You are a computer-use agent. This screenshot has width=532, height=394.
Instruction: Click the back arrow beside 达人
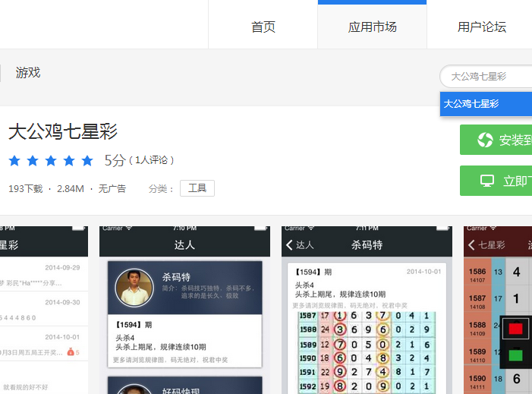coord(289,244)
